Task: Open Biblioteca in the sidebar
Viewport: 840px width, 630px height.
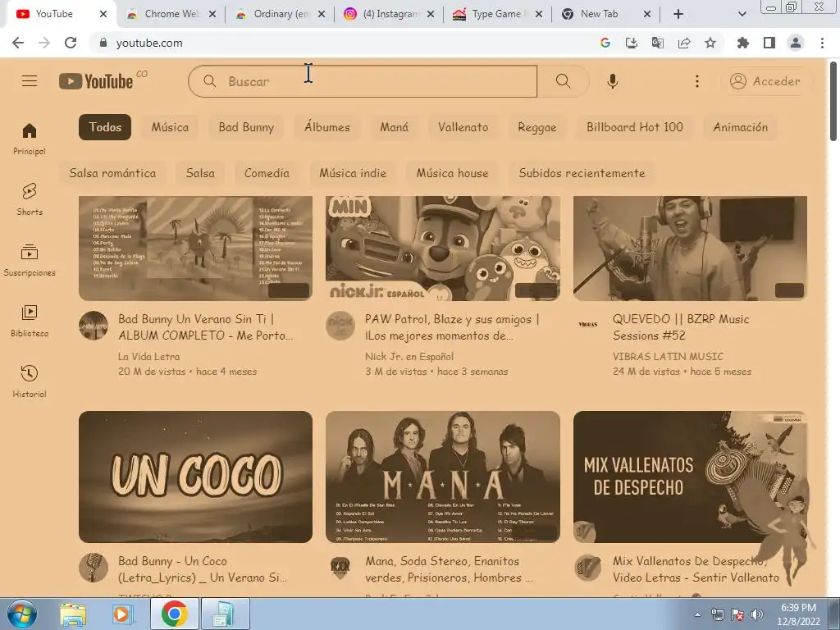Action: [x=30, y=321]
